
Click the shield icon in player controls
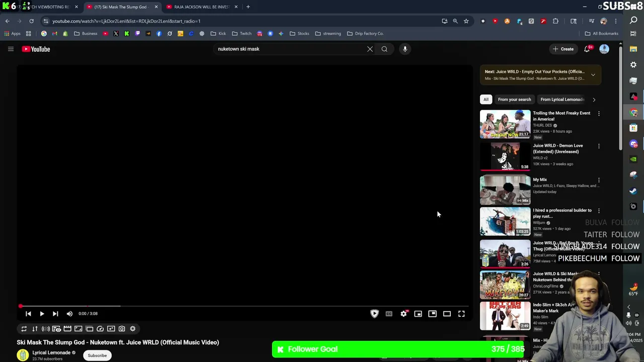click(x=374, y=314)
